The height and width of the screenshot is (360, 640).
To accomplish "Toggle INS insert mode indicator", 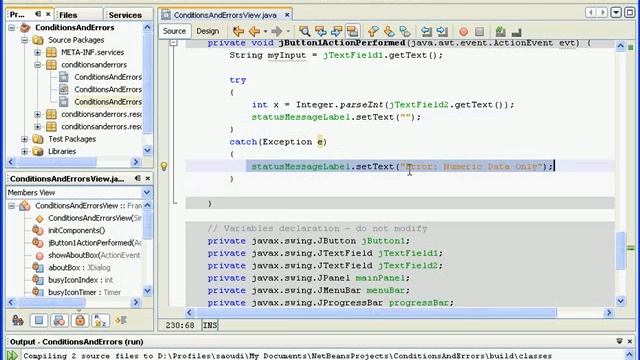I will pos(210,325).
